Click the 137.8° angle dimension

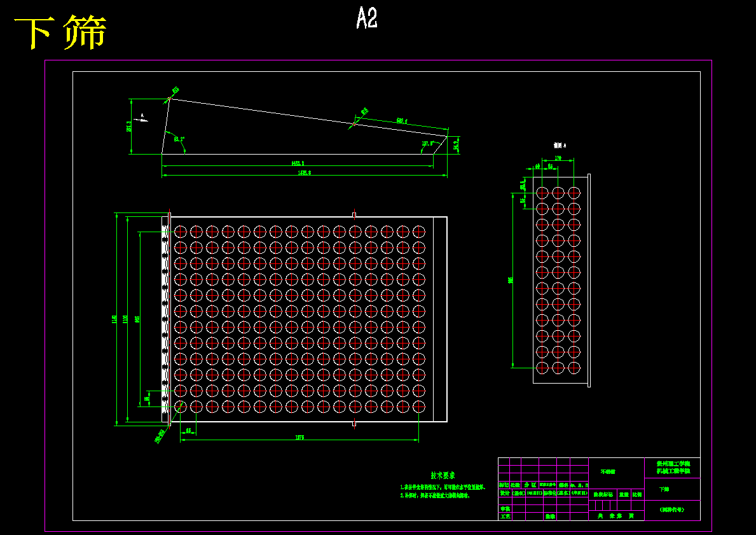[x=427, y=143]
